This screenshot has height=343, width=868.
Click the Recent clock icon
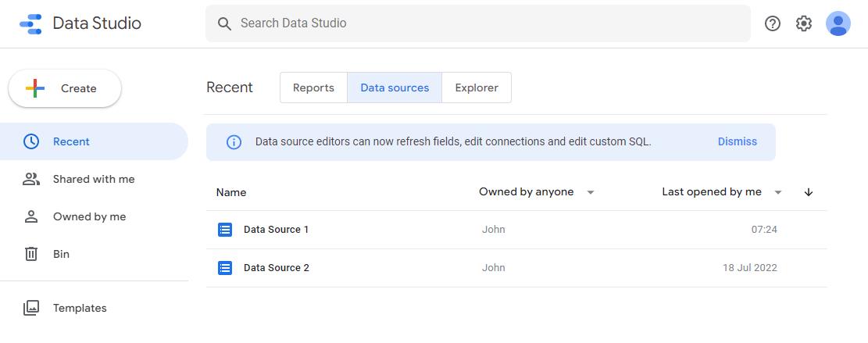[31, 141]
